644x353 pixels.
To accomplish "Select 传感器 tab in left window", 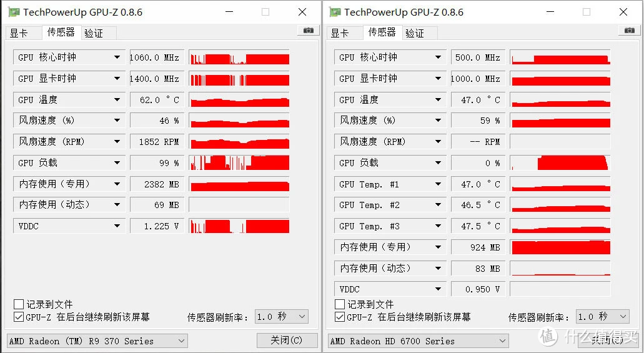I will point(61,32).
